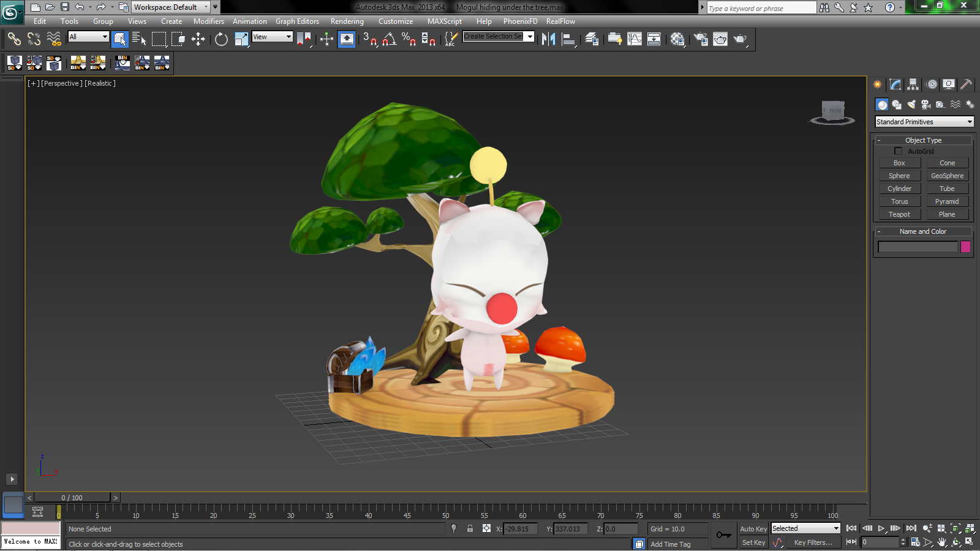Open the Standard Primitives dropdown
The width and height of the screenshot is (980, 551).
click(924, 122)
